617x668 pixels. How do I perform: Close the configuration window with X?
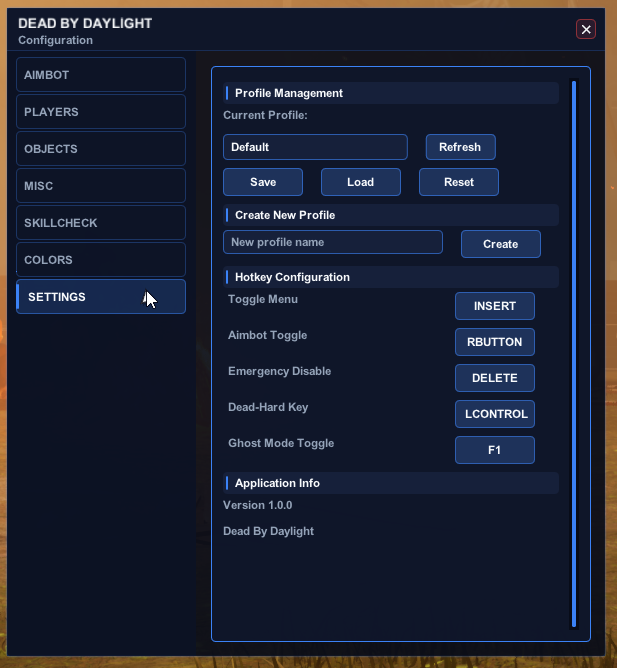[x=585, y=29]
